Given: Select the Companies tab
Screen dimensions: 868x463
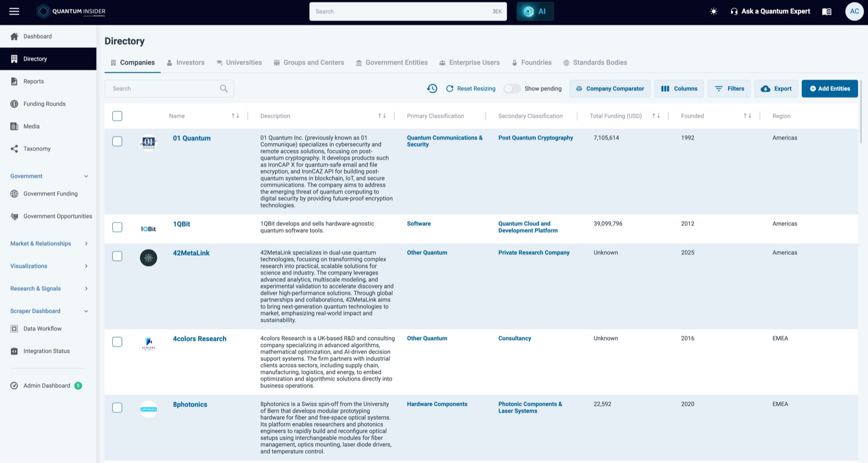Looking at the screenshot, I should click(132, 62).
